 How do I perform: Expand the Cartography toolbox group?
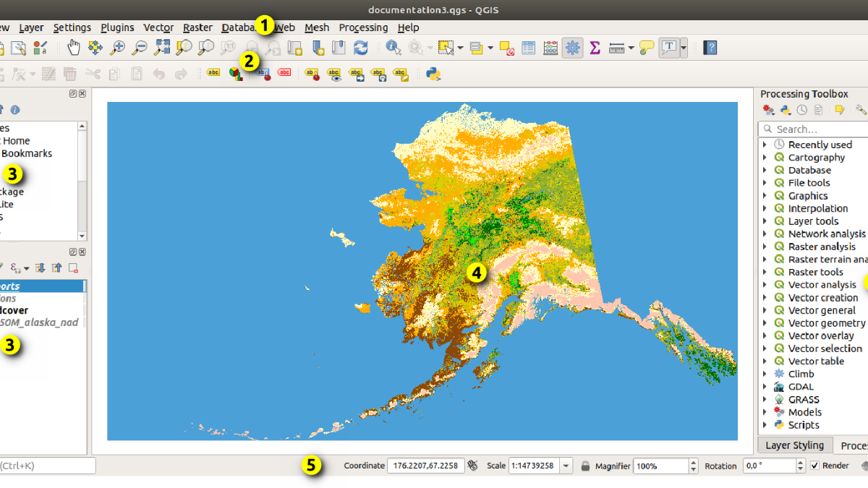click(x=765, y=158)
